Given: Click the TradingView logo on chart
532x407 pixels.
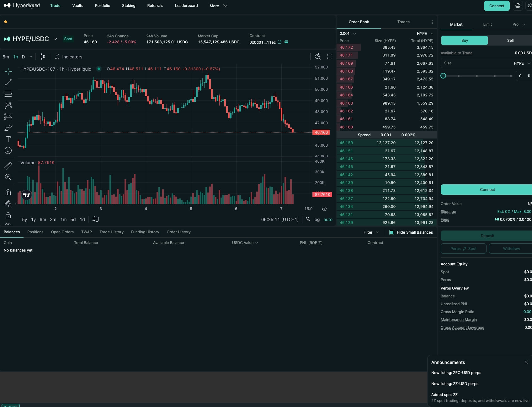Looking at the screenshot, I should (x=27, y=195).
